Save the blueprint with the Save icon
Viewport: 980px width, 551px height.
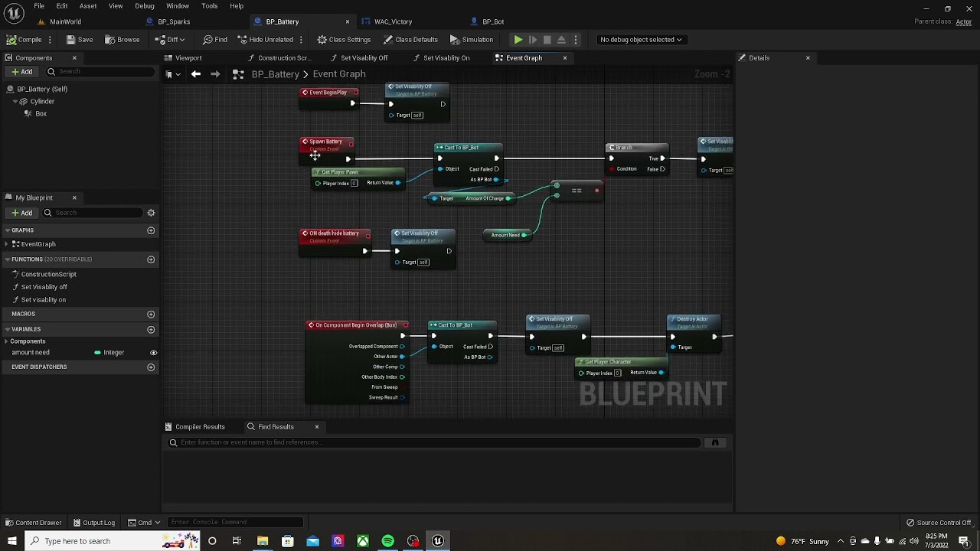[x=80, y=40]
